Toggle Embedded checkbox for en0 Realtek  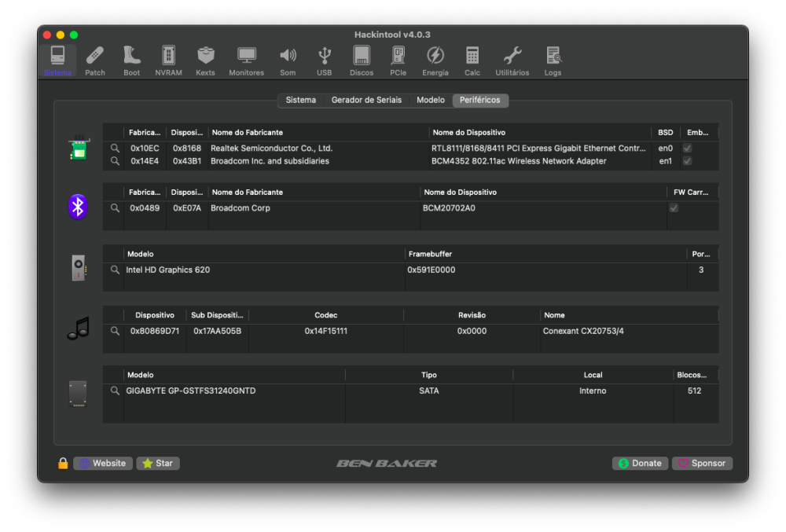tap(687, 149)
